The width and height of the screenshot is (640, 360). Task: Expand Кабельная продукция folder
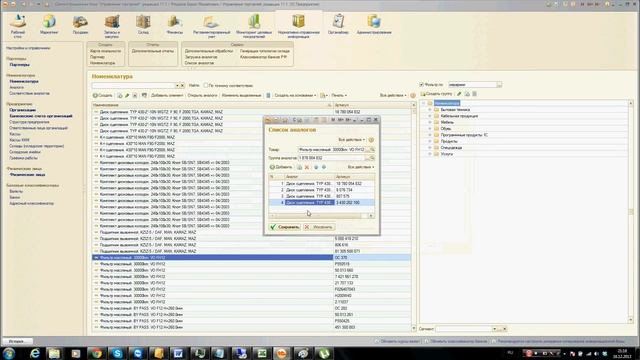click(x=429, y=116)
